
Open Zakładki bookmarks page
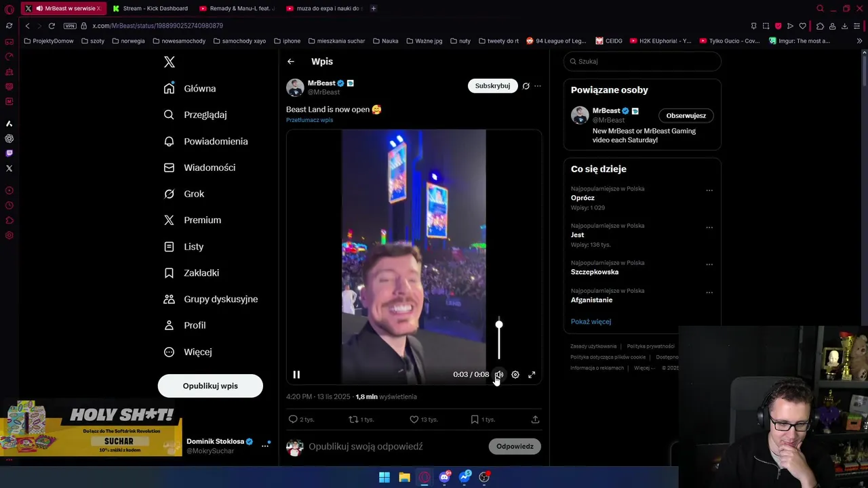pyautogui.click(x=191, y=272)
